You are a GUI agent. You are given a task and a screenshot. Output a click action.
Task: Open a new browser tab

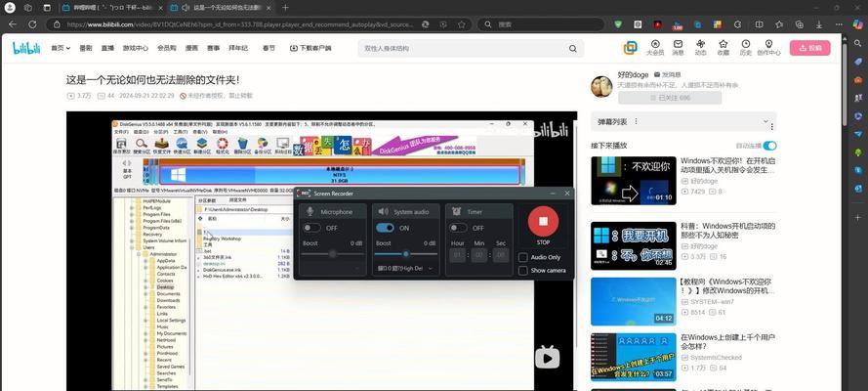click(x=285, y=8)
